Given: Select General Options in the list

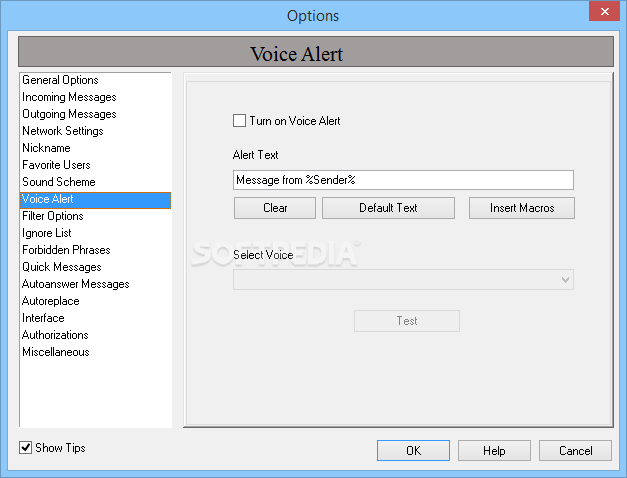Looking at the screenshot, I should click(x=95, y=80).
